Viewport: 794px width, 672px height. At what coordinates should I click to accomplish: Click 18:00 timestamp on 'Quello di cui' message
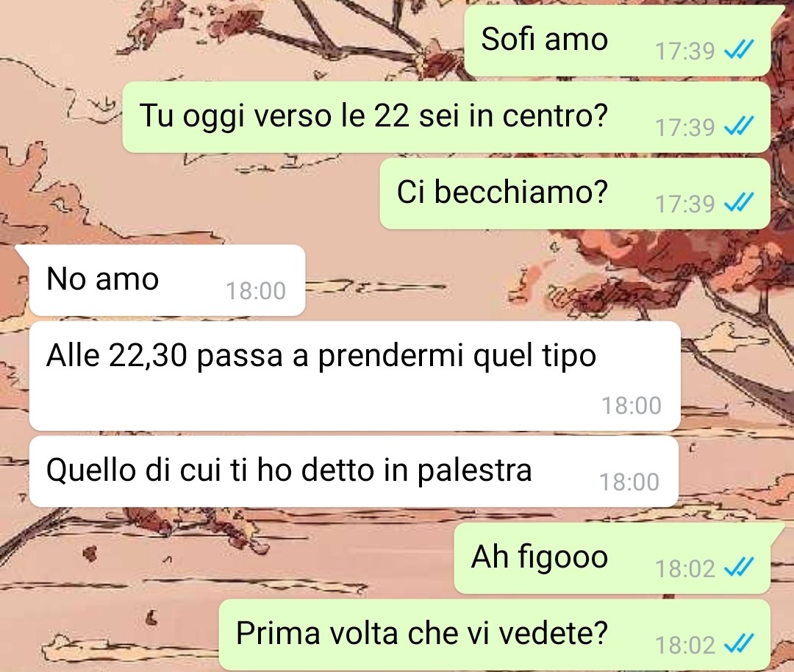[x=629, y=482]
